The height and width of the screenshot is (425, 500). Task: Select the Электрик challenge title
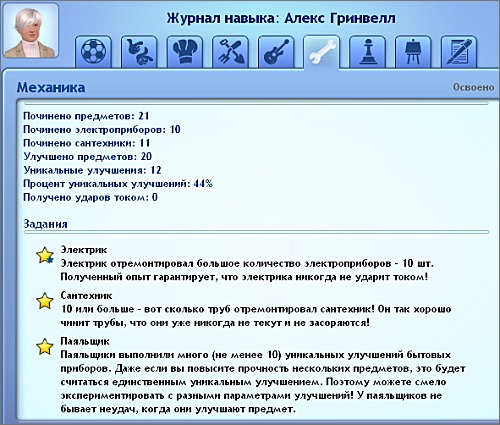(x=84, y=250)
